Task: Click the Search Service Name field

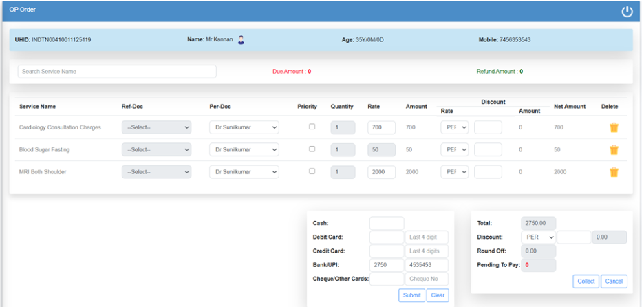Action: [117, 72]
